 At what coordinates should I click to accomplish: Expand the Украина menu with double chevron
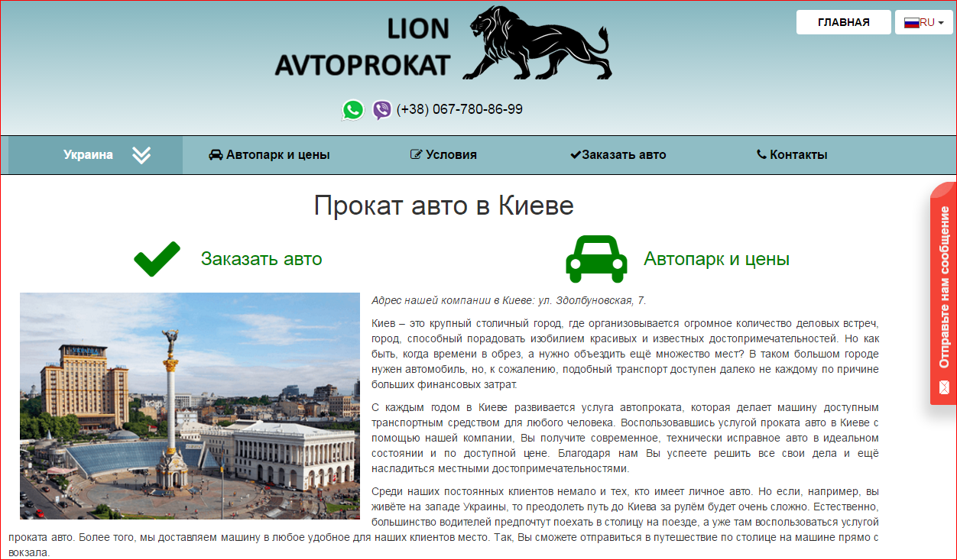tap(141, 154)
